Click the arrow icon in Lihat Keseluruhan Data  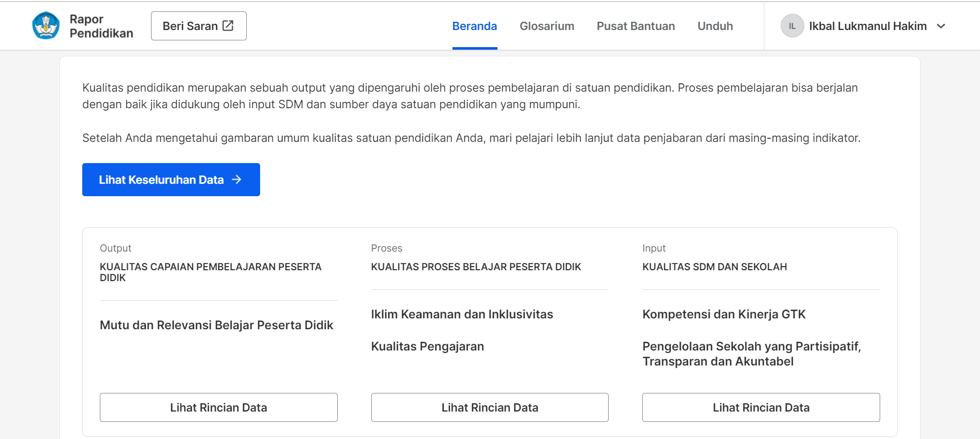click(237, 180)
